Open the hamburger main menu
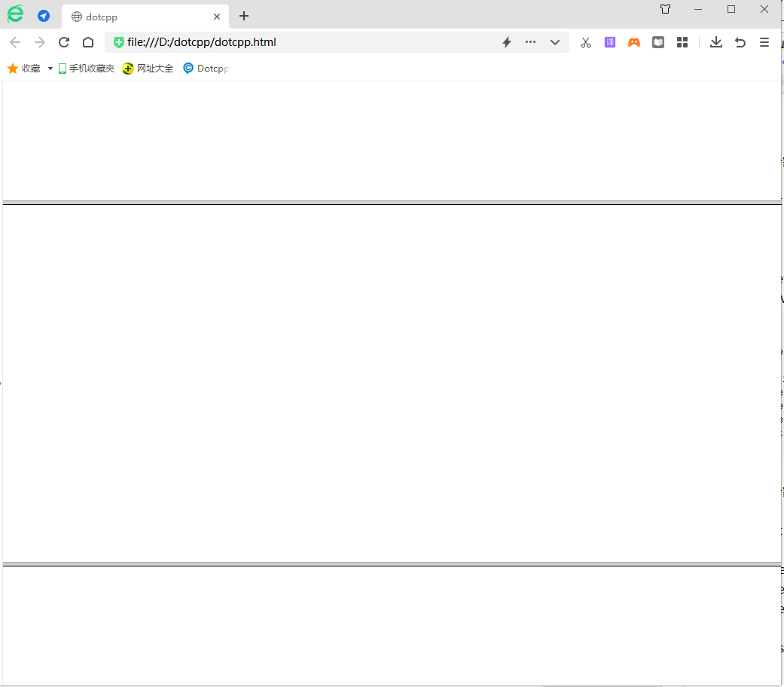 (x=764, y=42)
